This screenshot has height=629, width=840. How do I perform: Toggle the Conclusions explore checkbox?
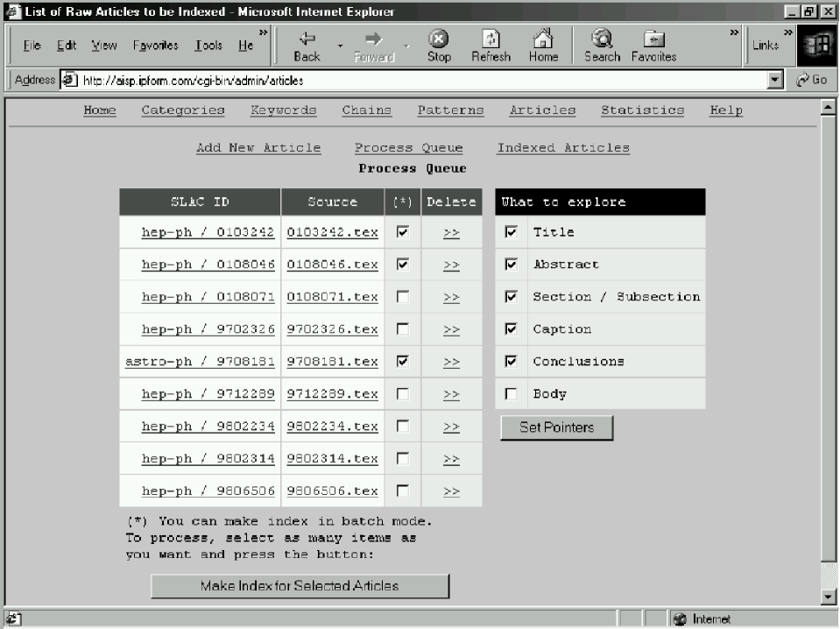[x=511, y=361]
